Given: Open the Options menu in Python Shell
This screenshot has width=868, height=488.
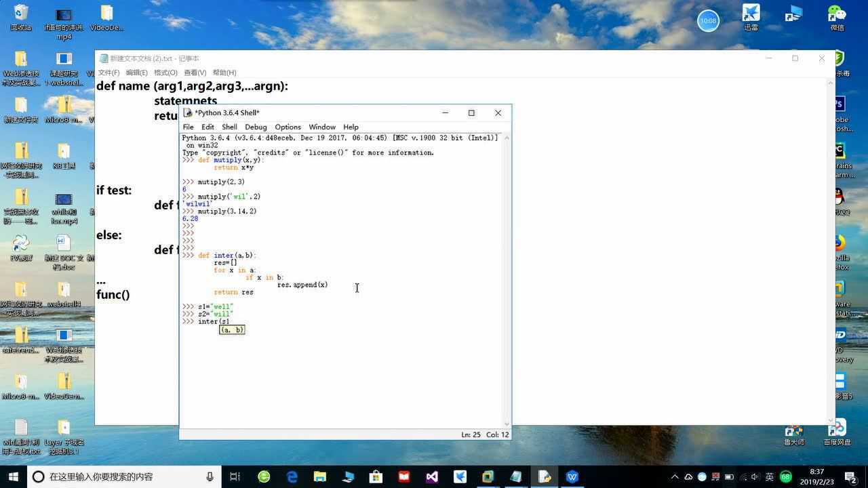Looking at the screenshot, I should coord(288,127).
